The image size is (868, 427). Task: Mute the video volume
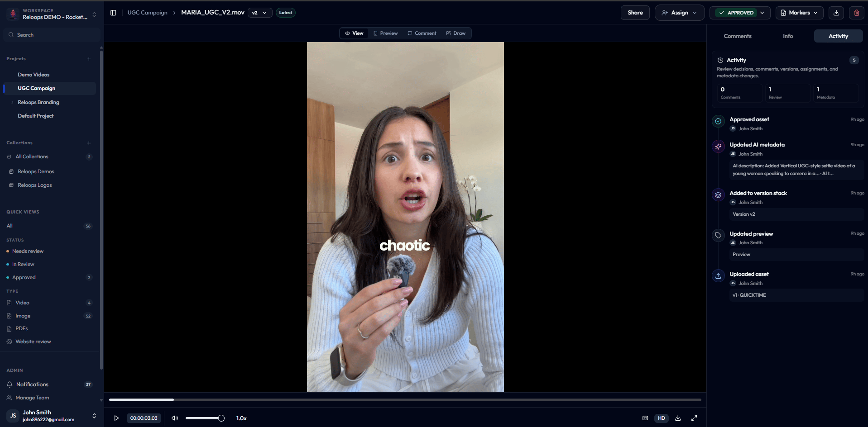pyautogui.click(x=175, y=418)
